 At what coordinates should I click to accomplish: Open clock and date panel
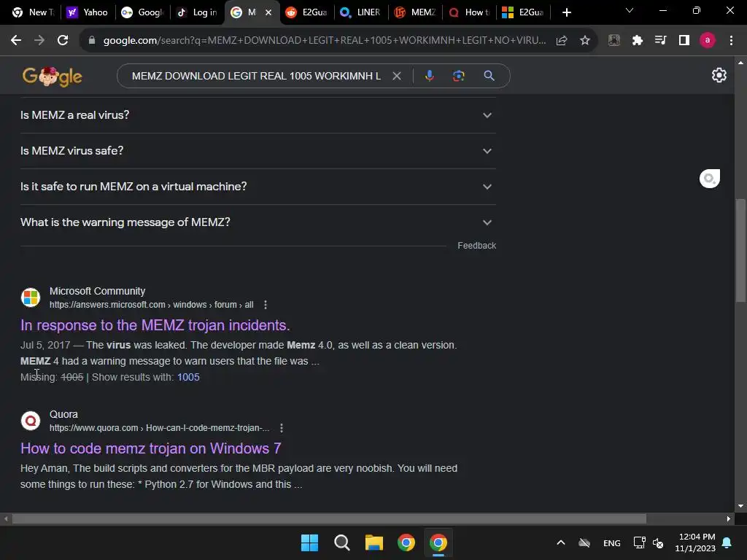pos(695,542)
